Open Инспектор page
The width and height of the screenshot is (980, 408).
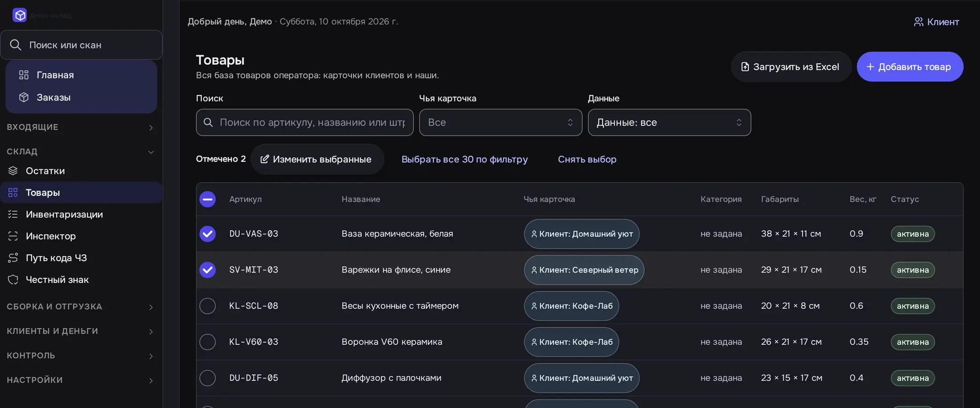click(x=81, y=236)
